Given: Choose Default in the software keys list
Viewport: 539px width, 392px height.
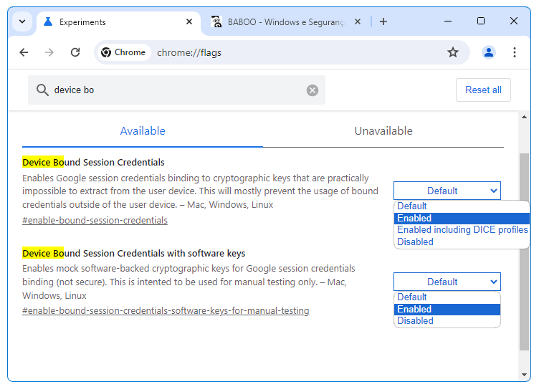Looking at the screenshot, I should click(x=447, y=297).
